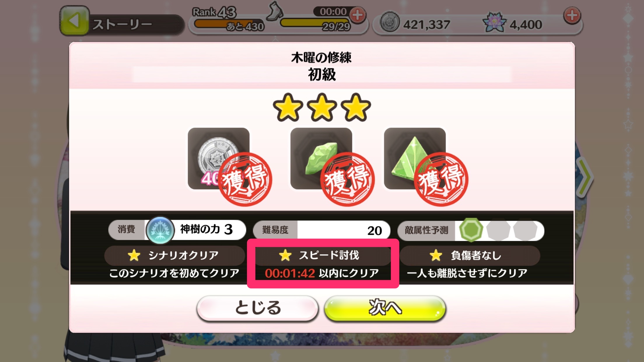Tap the red plus beside 4,400 gems
This screenshot has height=362, width=644.
pos(572,15)
